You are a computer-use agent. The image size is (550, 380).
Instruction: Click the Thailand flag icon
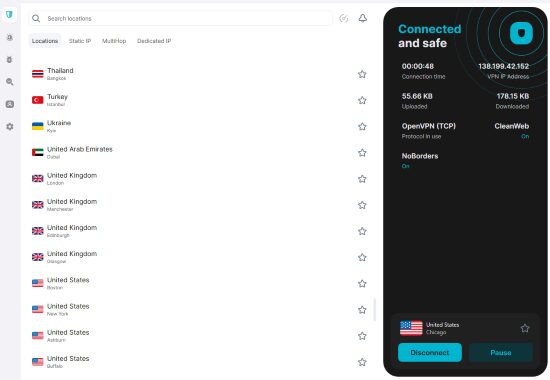tap(38, 74)
